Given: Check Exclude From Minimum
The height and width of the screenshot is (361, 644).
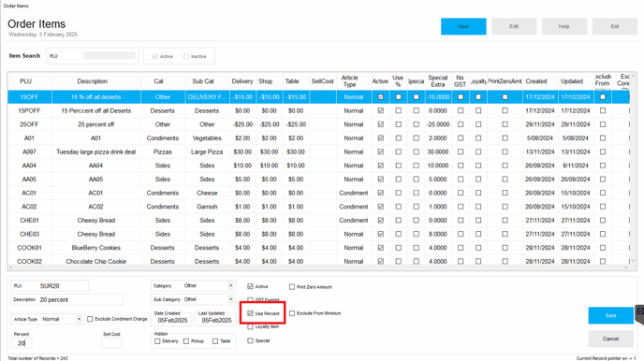Looking at the screenshot, I should [x=292, y=313].
